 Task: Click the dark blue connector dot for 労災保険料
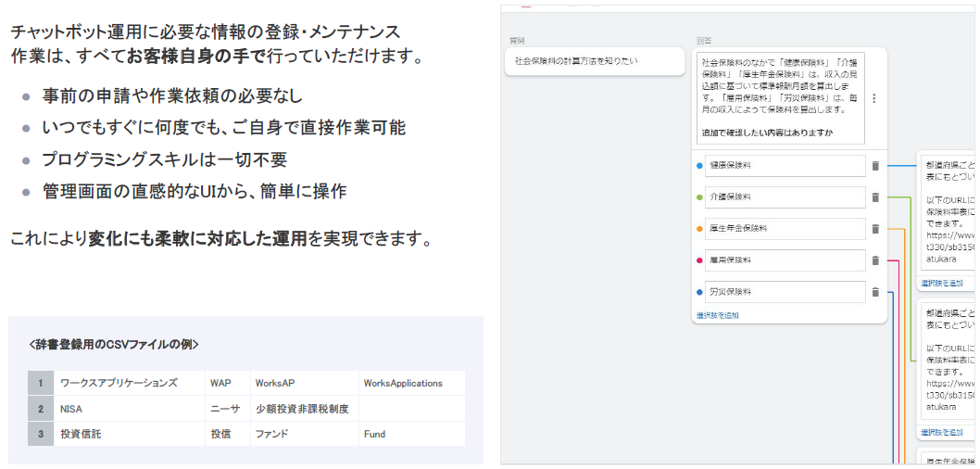pos(699,292)
